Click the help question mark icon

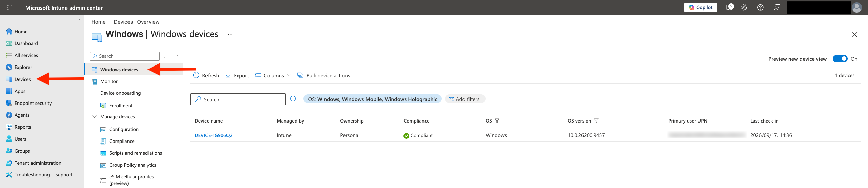pyautogui.click(x=761, y=7)
